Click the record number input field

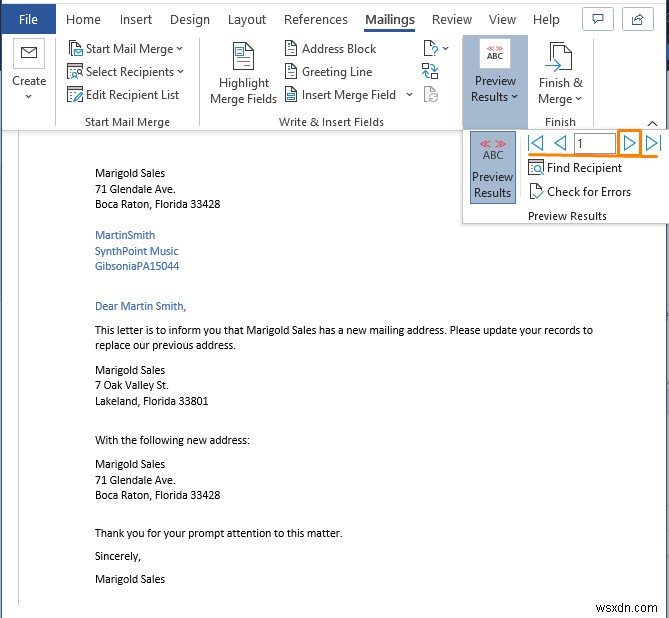pyautogui.click(x=594, y=143)
